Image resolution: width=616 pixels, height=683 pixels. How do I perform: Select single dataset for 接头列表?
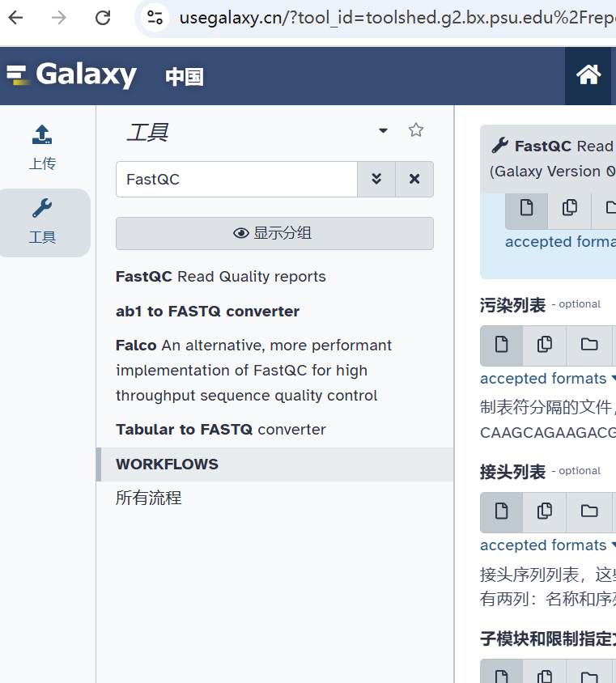click(501, 512)
